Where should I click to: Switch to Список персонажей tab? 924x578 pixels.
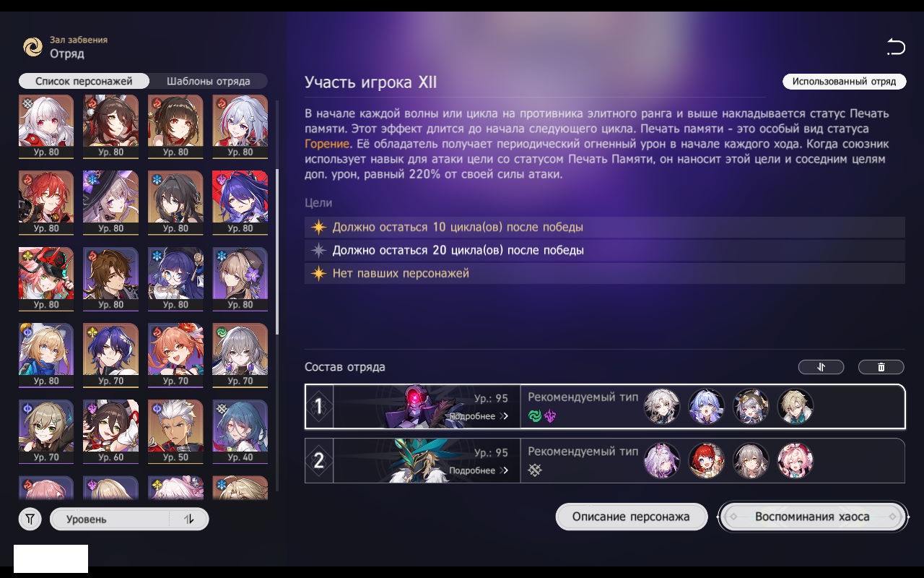[84, 81]
